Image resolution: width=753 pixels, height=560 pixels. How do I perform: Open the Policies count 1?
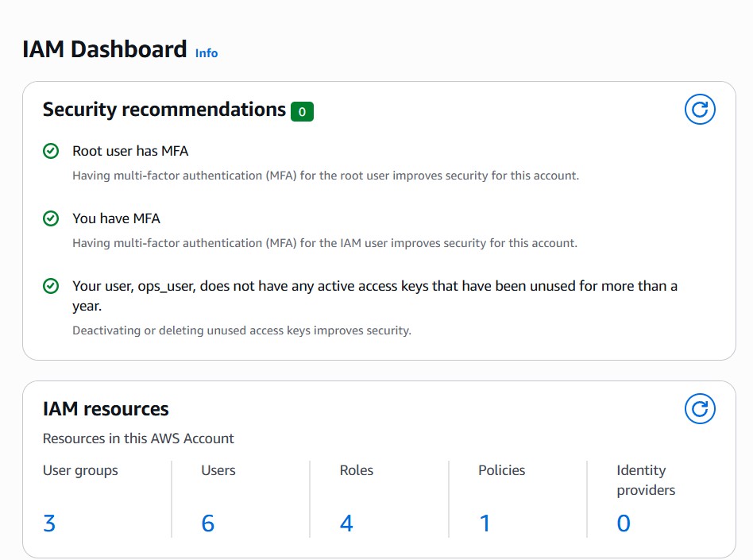pos(485,523)
